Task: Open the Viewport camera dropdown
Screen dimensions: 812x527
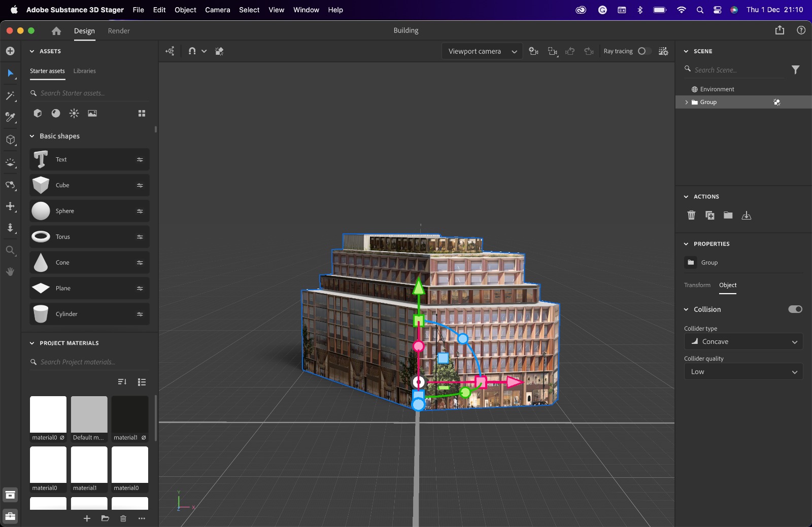Action: click(482, 51)
